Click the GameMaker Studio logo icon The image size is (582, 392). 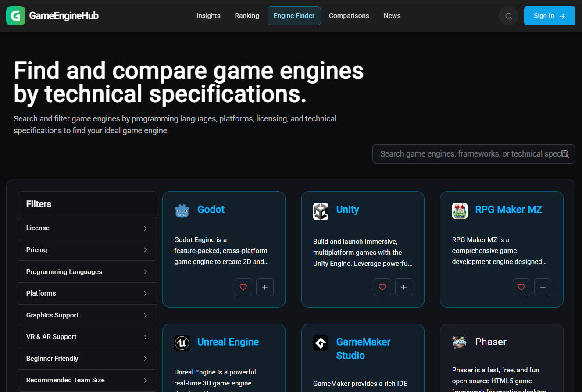(321, 343)
